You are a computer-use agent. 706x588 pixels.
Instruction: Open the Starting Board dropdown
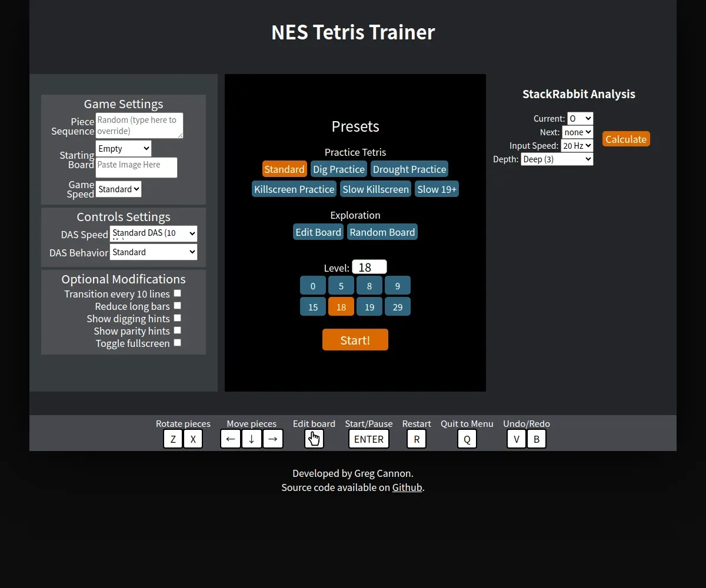124,148
